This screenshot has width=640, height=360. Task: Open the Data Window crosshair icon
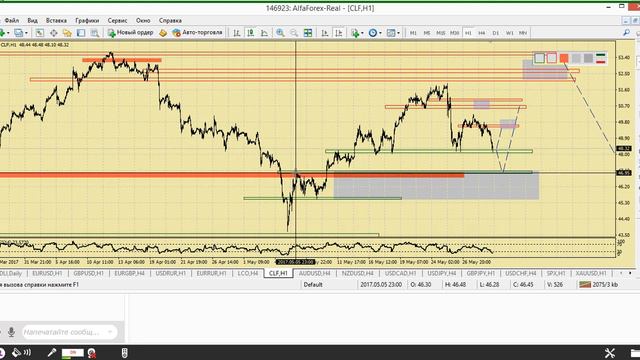click(53, 33)
